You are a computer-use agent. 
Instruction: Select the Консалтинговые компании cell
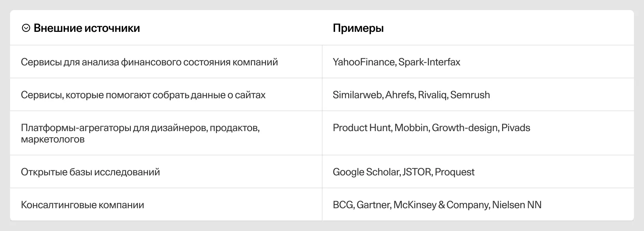pos(82,205)
